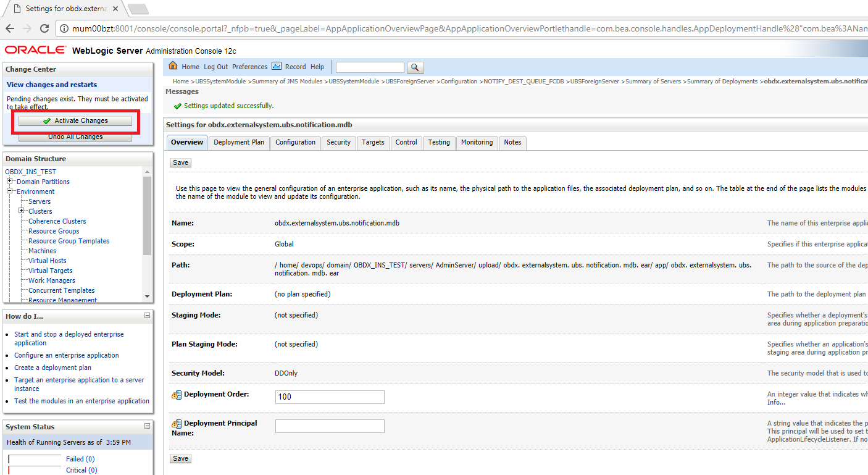Click browser reload icon
Screen dimensions: 868x475
(44, 28)
